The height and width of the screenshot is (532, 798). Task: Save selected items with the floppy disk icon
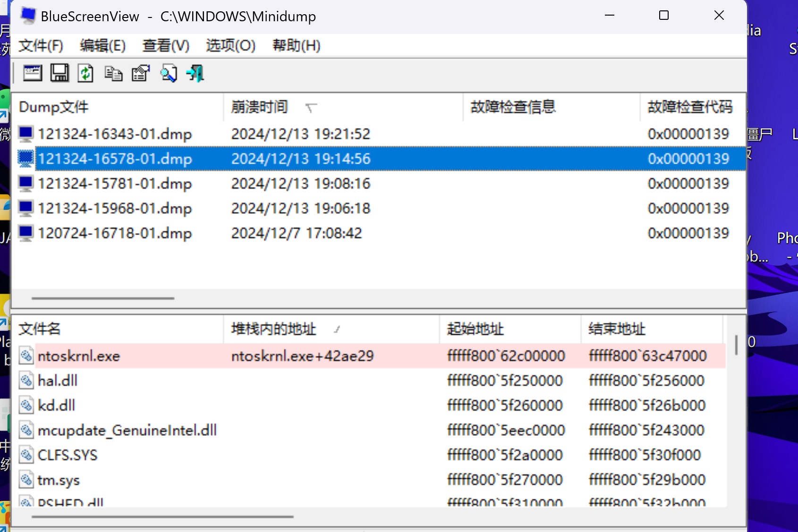(59, 73)
